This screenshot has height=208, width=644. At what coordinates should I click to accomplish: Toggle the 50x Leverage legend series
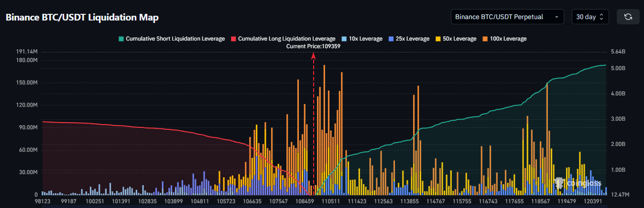(456, 39)
